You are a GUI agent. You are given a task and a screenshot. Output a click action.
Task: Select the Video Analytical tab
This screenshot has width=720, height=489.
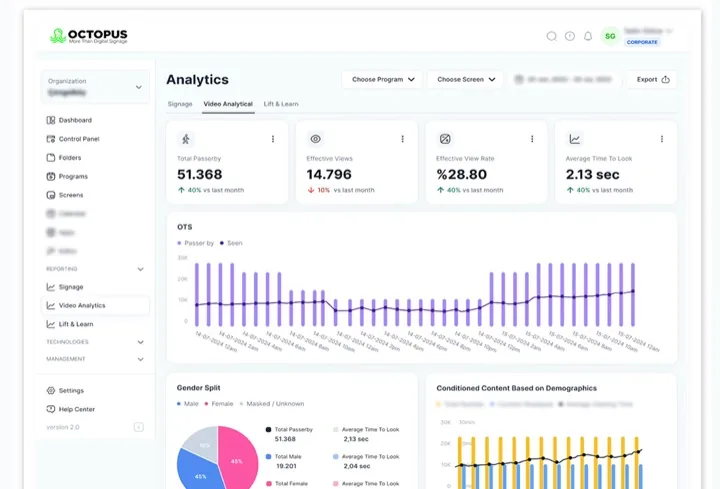click(x=228, y=104)
